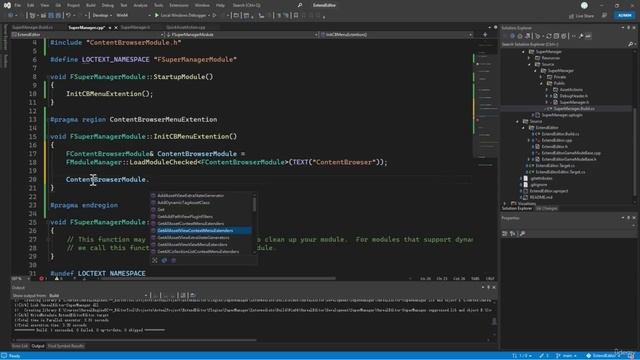The height and width of the screenshot is (360, 640).
Task: Click Collapse All in Solution Explorer
Action: (556, 36)
